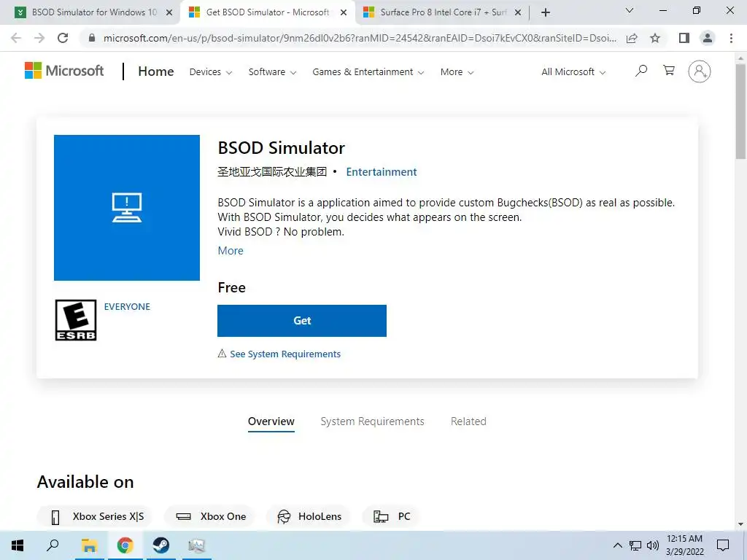Expand the Software dropdown menu
This screenshot has height=560, width=747.
[x=272, y=72]
